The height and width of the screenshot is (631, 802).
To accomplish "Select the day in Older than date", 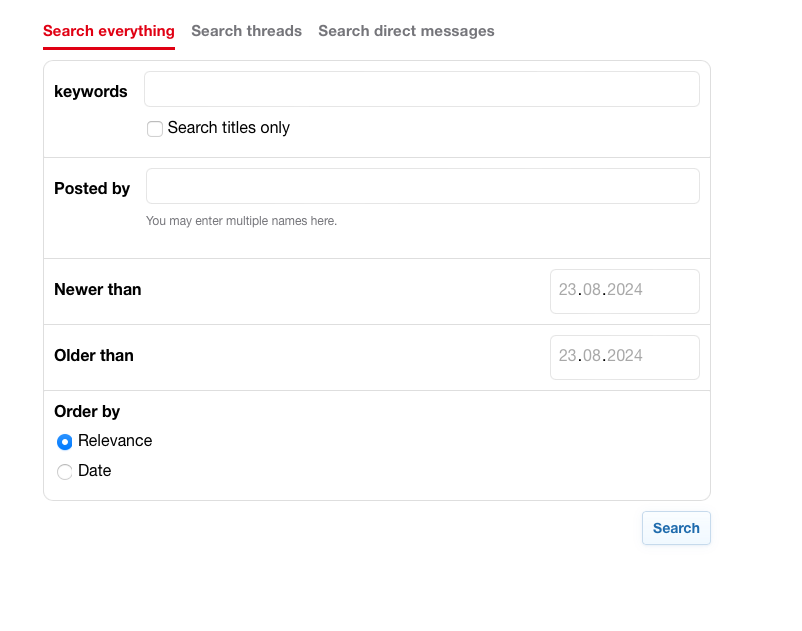I will [568, 356].
